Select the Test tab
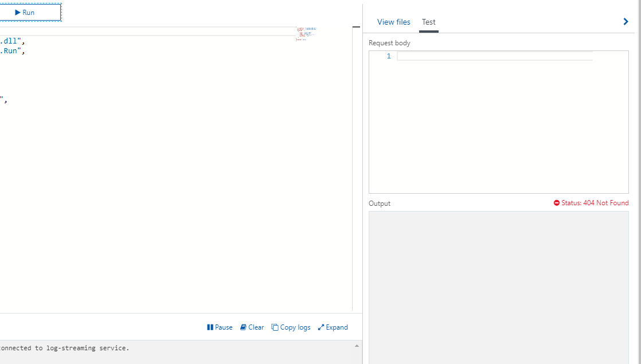 (429, 22)
